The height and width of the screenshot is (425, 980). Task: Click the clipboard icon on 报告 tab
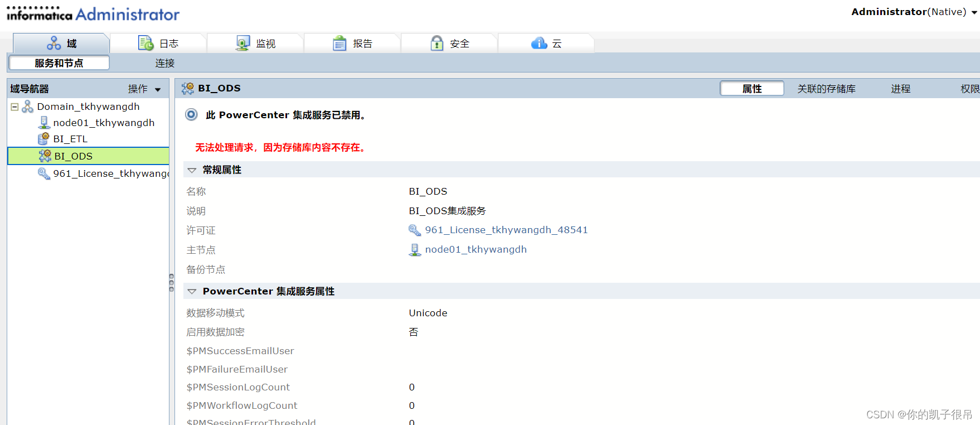coord(339,43)
